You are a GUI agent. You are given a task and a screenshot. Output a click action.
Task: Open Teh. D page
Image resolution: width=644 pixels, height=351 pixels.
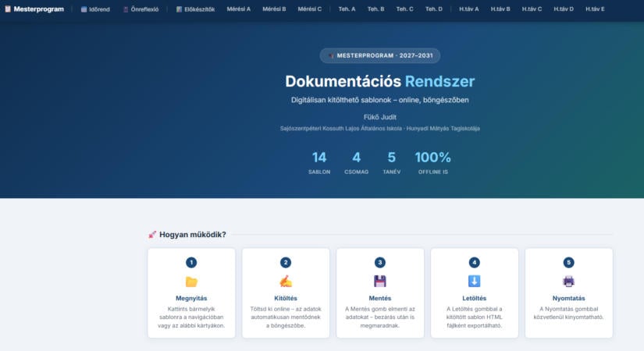tap(434, 9)
